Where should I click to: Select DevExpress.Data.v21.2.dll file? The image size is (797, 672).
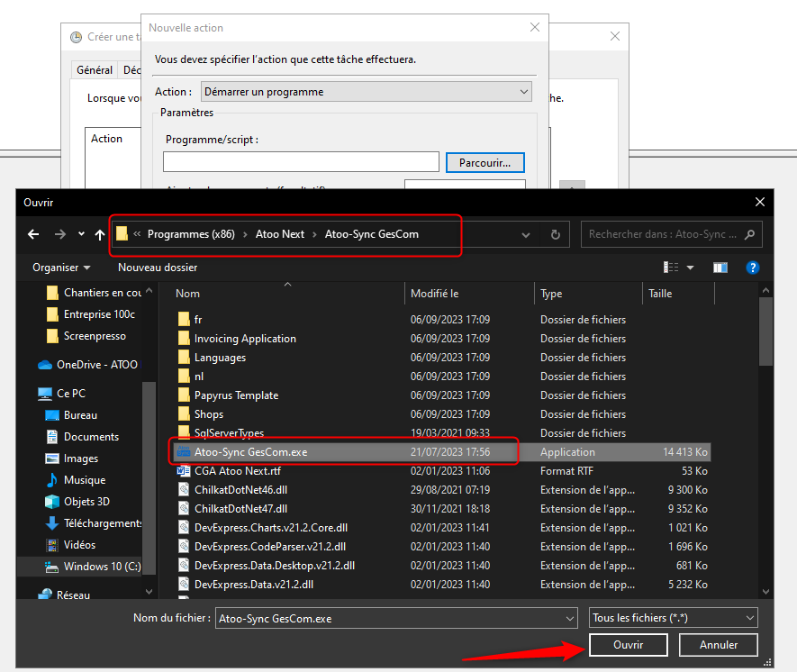pos(441,585)
